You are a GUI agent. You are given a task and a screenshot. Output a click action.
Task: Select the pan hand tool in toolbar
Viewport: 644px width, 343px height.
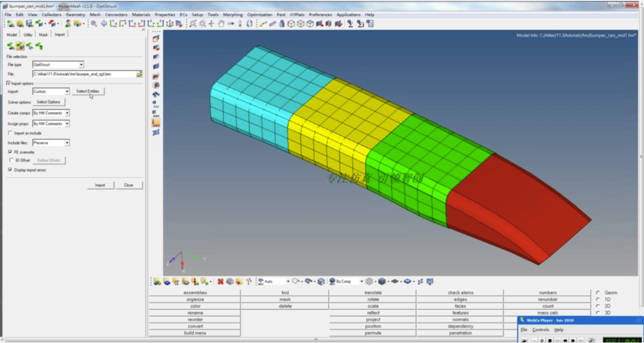[x=221, y=24]
